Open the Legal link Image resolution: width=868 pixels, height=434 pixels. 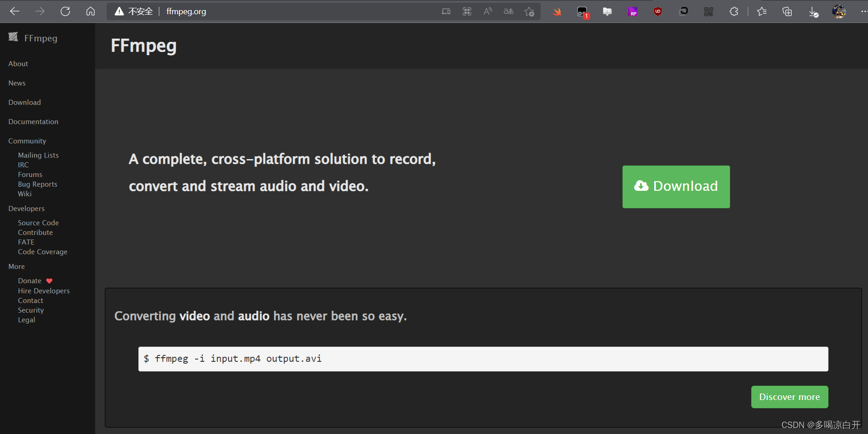tap(27, 320)
